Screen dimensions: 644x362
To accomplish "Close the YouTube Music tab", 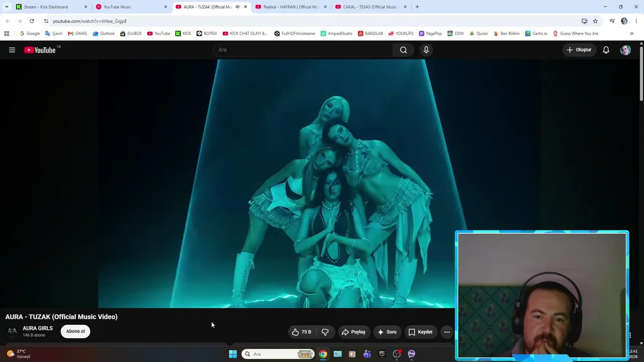I will (166, 7).
